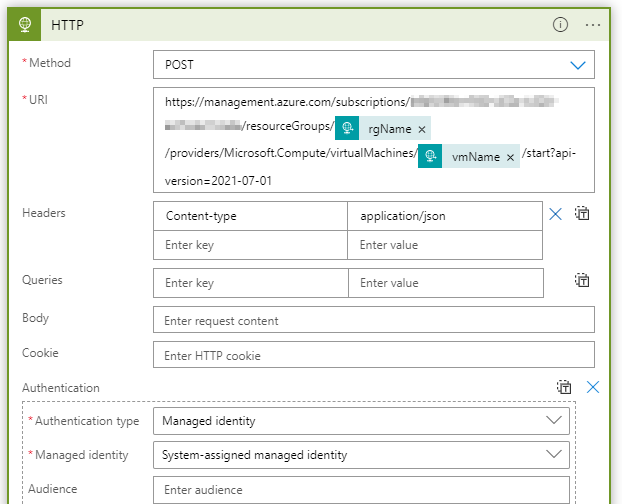The width and height of the screenshot is (622, 504).
Task: Click the Queries key field
Action: click(x=251, y=283)
